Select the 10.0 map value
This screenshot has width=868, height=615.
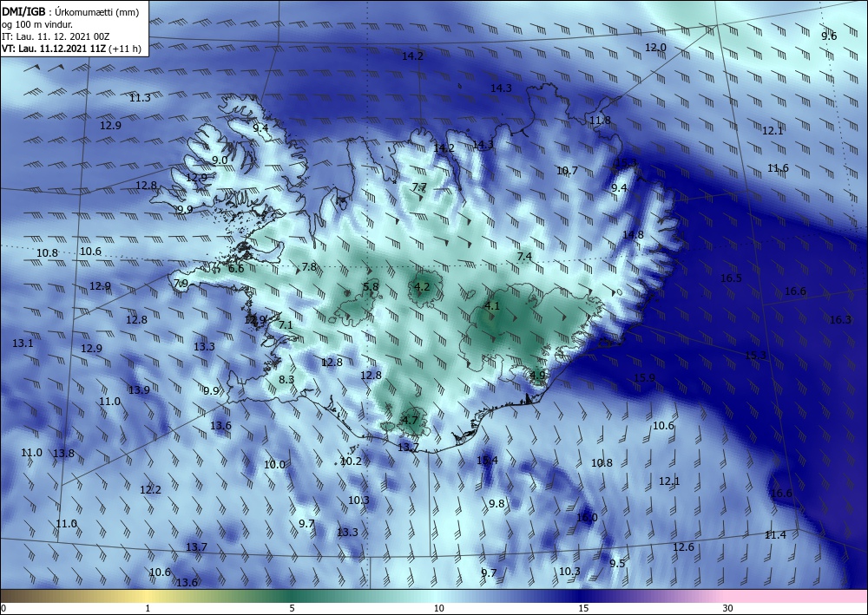coord(274,465)
